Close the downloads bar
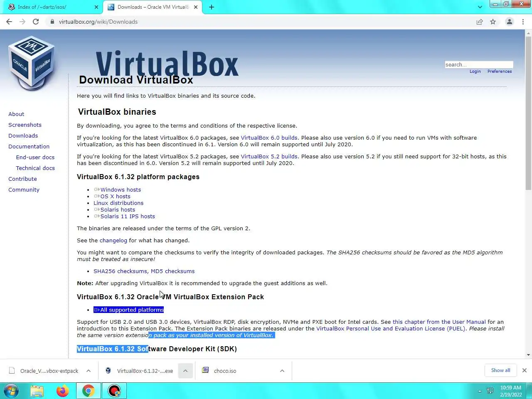 (x=525, y=370)
